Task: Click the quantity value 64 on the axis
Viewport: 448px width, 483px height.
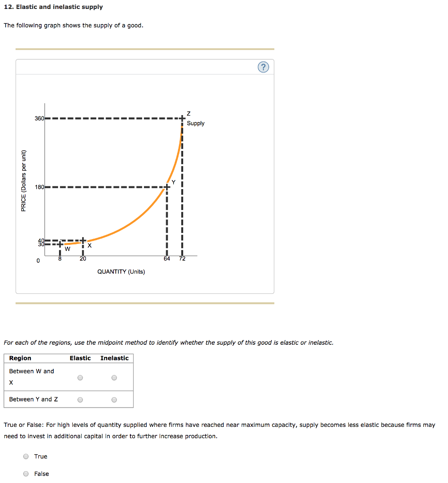Action: (x=166, y=258)
